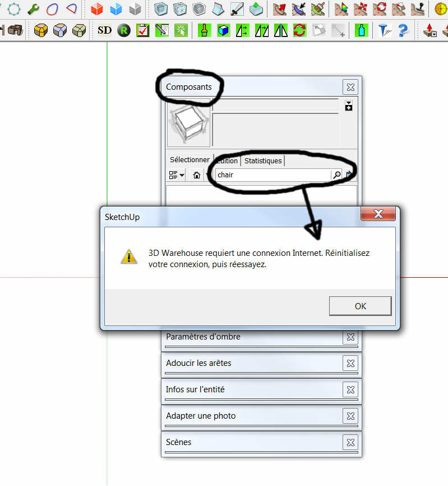The width and height of the screenshot is (448, 486).
Task: Click OK in the SketchUp warning dialog
Action: 361,306
